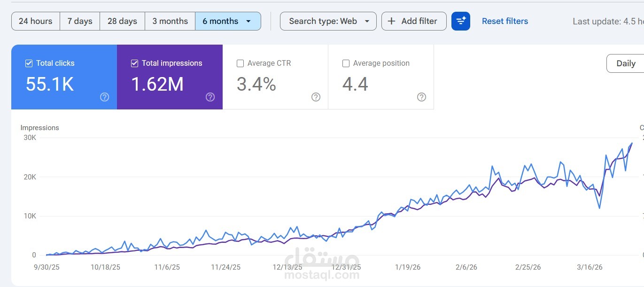This screenshot has height=287, width=644.
Task: Select the 28 days range tab
Action: (x=122, y=21)
